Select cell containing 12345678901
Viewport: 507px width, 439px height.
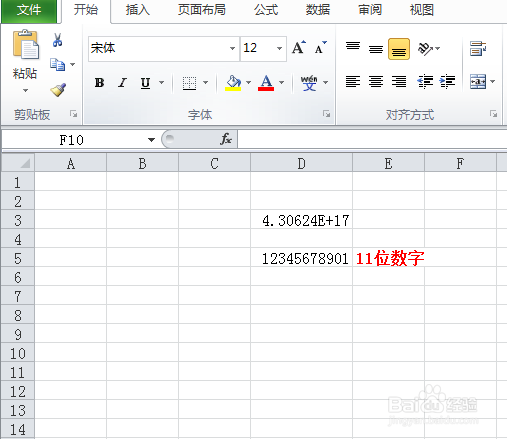point(301,258)
